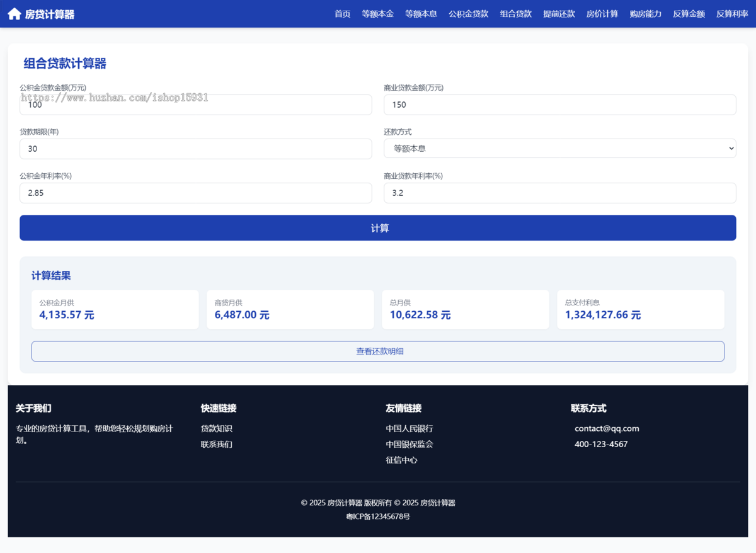
Task: Open 联系我们 footer link
Action: click(217, 445)
